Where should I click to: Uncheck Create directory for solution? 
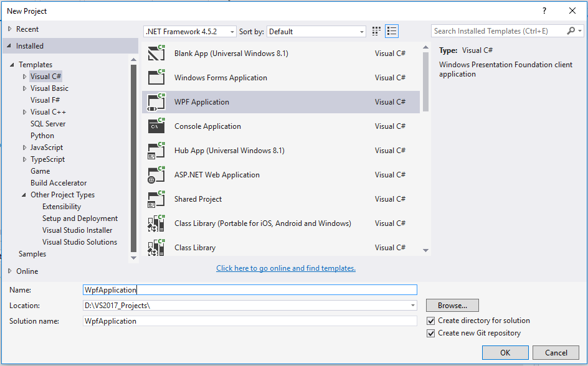click(x=431, y=321)
